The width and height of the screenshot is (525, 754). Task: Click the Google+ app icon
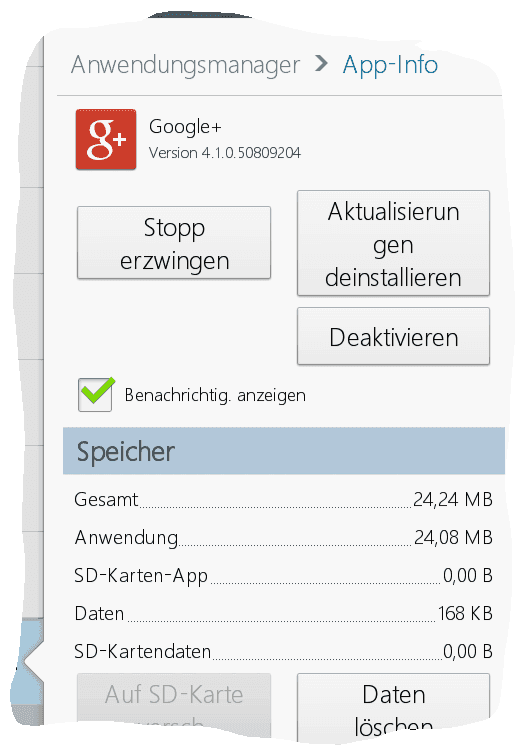(106, 139)
